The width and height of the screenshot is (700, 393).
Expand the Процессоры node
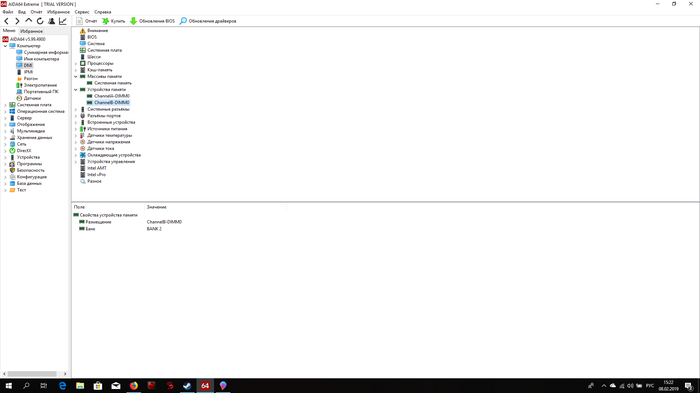coord(76,63)
